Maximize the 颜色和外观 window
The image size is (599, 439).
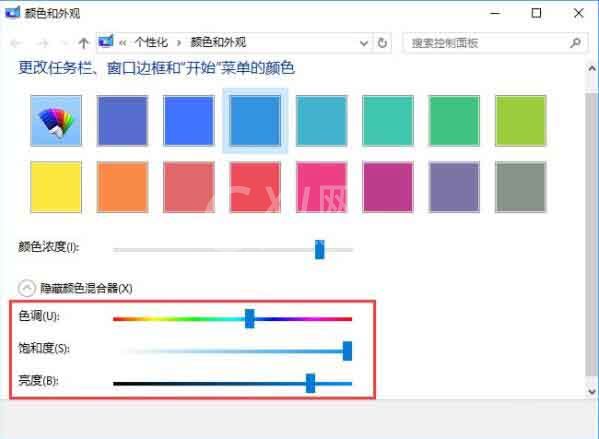(x=536, y=13)
